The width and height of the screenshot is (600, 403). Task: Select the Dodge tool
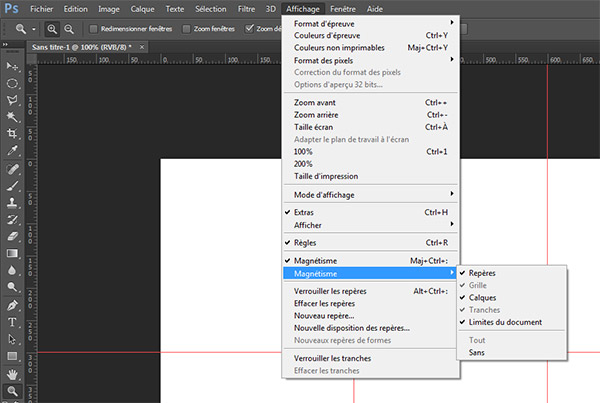point(12,287)
